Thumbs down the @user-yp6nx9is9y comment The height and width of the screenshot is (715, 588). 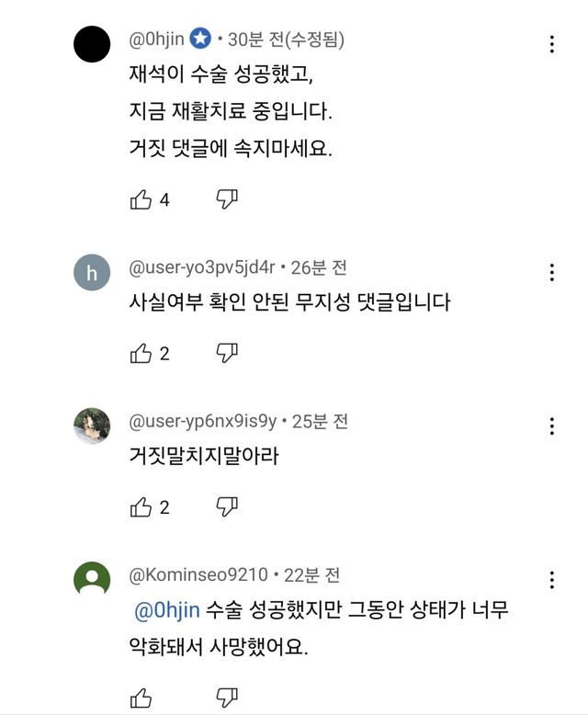227,506
